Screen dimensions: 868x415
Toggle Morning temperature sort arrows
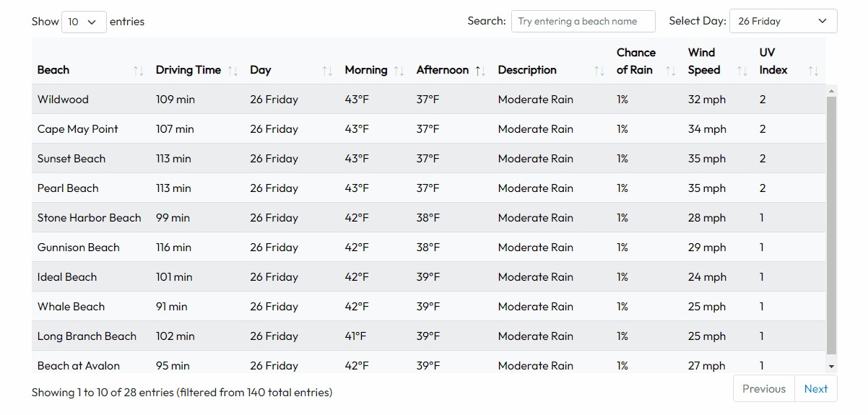[399, 71]
